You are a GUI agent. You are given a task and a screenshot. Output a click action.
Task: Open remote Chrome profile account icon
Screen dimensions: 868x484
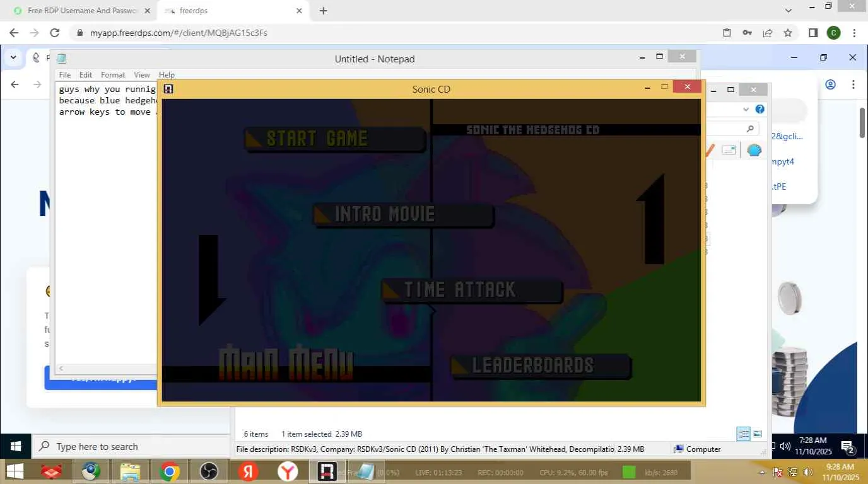(831, 84)
